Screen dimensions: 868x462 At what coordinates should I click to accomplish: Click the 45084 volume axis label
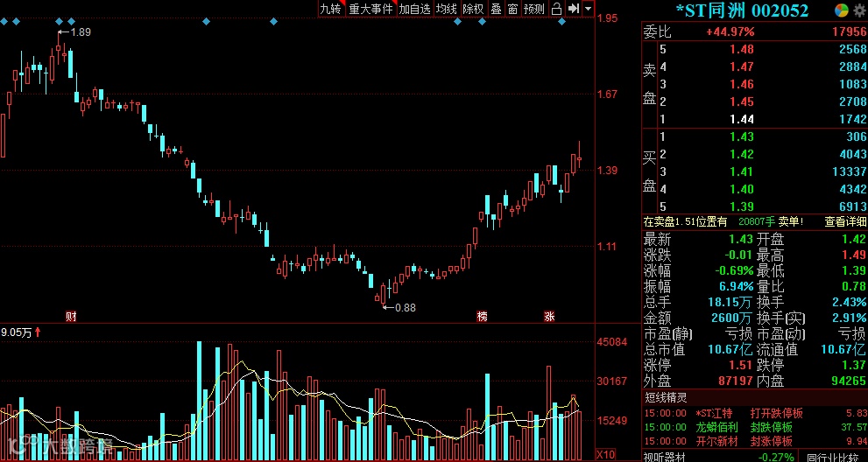611,342
